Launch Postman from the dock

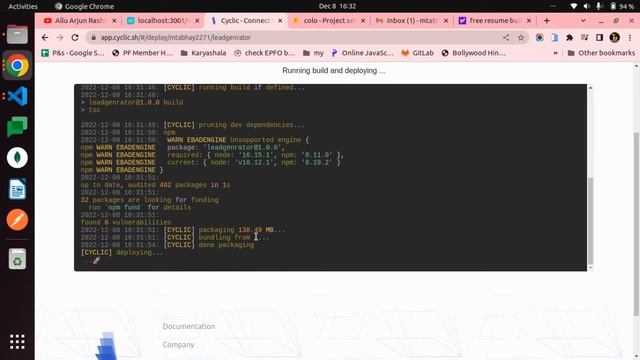(17, 220)
